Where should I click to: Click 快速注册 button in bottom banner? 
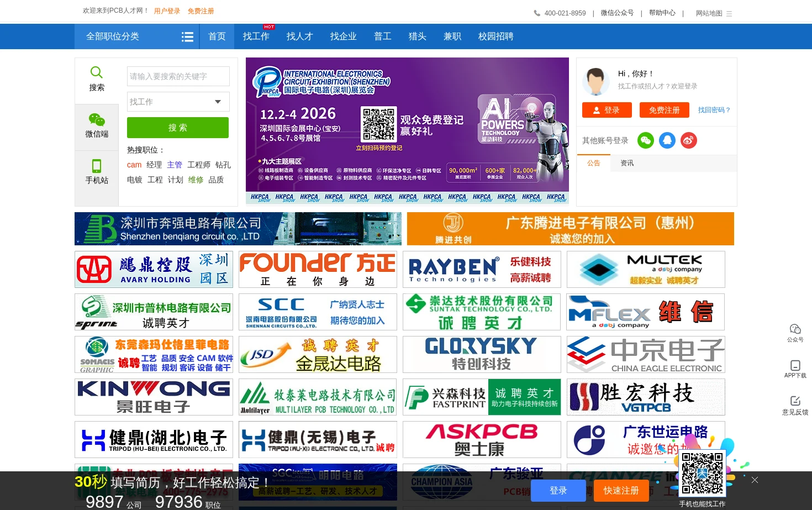(x=621, y=491)
